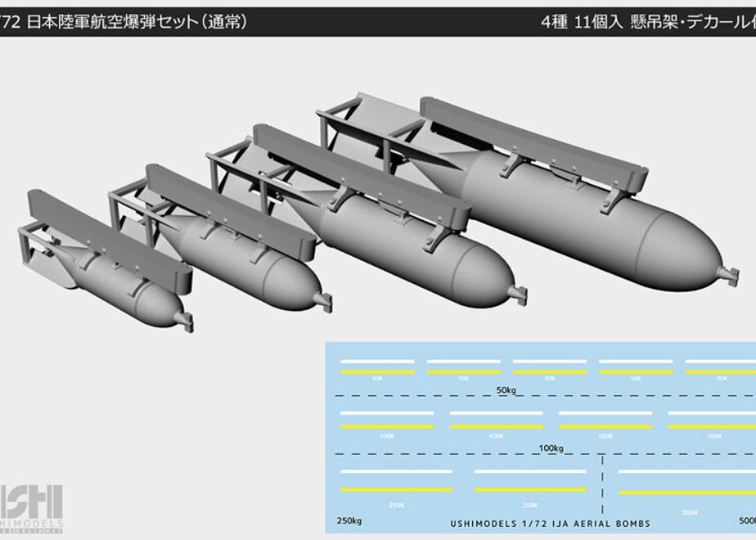Click the second 250K yellow stripe decal
Viewport: 756px width, 540px height.
click(x=530, y=489)
